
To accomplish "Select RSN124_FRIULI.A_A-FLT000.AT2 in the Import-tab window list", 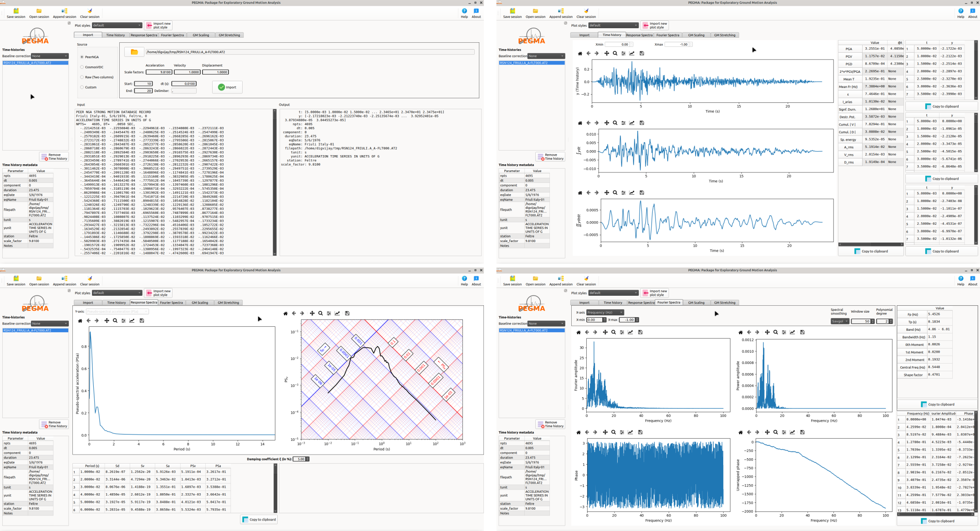I will tap(36, 63).
